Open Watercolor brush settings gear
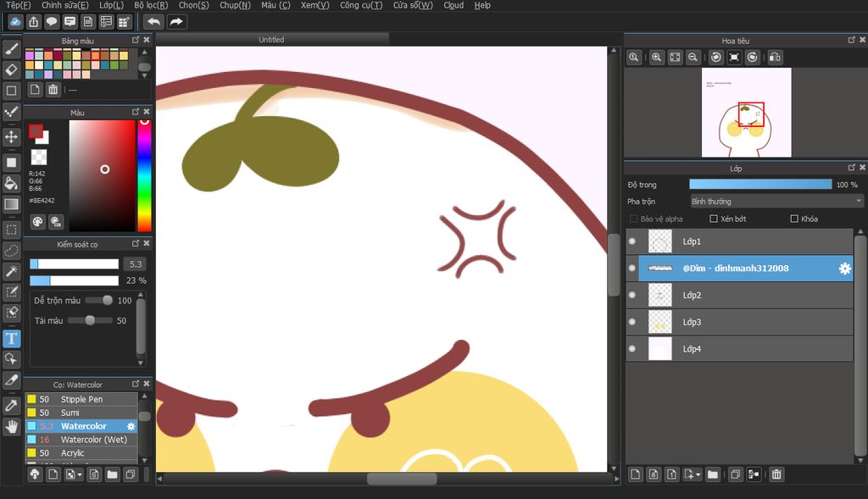The image size is (868, 499). pyautogui.click(x=131, y=426)
